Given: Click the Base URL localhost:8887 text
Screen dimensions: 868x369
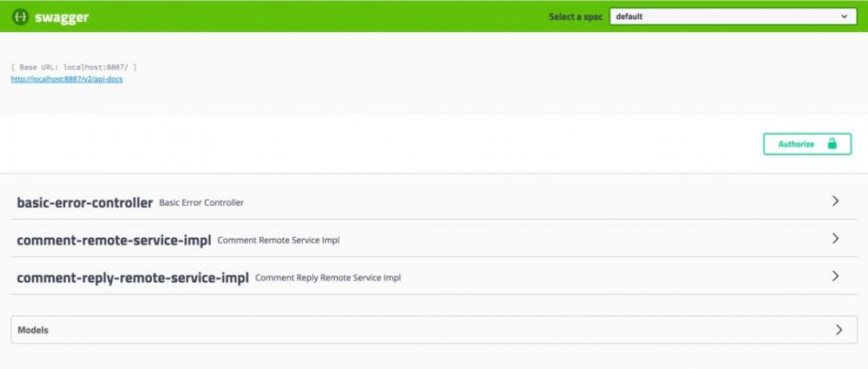Looking at the screenshot, I should pyautogui.click(x=74, y=67).
